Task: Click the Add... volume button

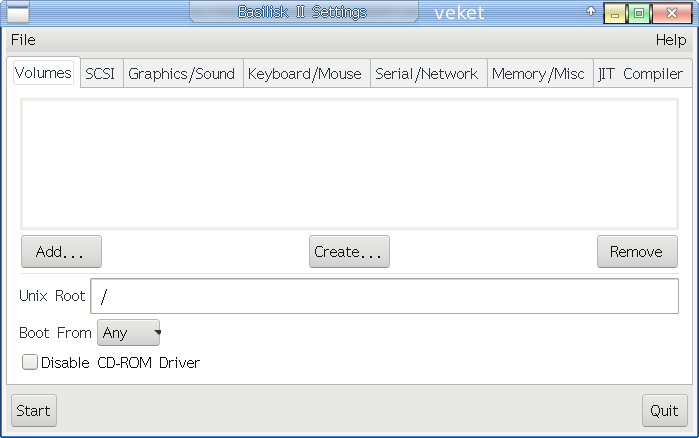Action: tap(62, 252)
